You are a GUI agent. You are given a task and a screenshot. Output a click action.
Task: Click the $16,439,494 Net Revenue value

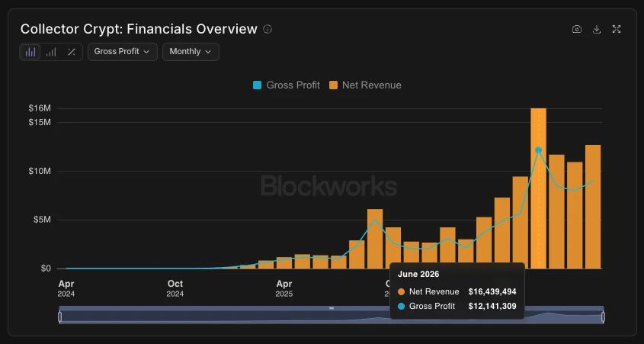[492, 292]
